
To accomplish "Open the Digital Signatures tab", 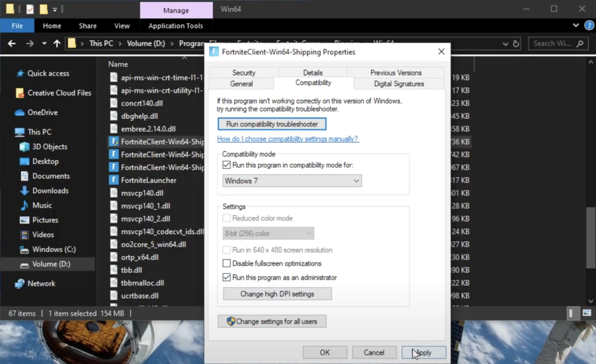I will coord(399,84).
